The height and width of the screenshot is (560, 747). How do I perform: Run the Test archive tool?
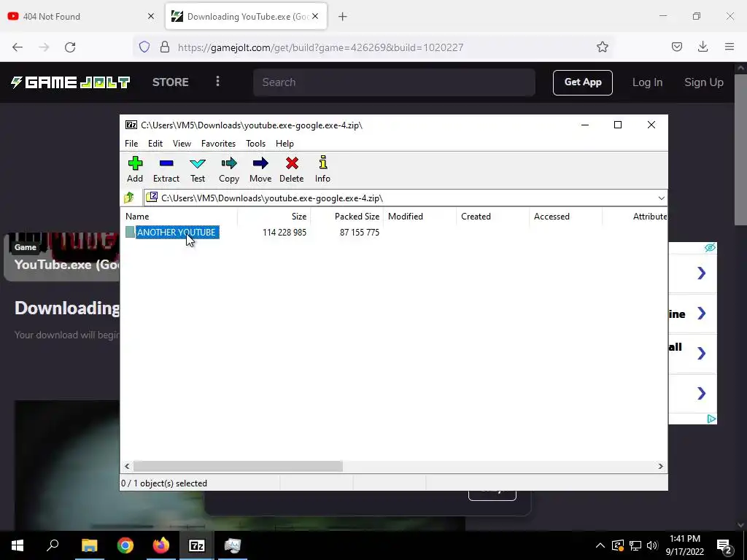(x=198, y=169)
